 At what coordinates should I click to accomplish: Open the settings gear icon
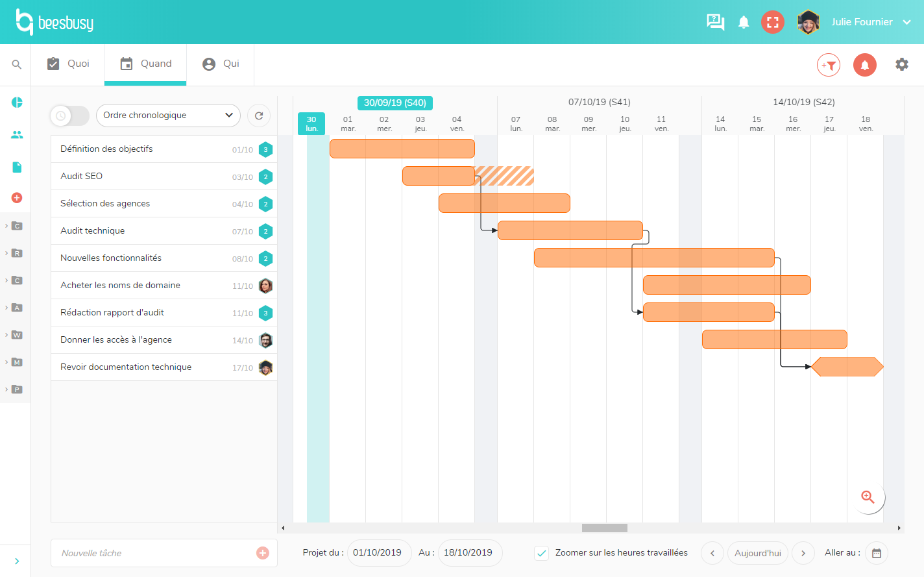[x=901, y=64]
